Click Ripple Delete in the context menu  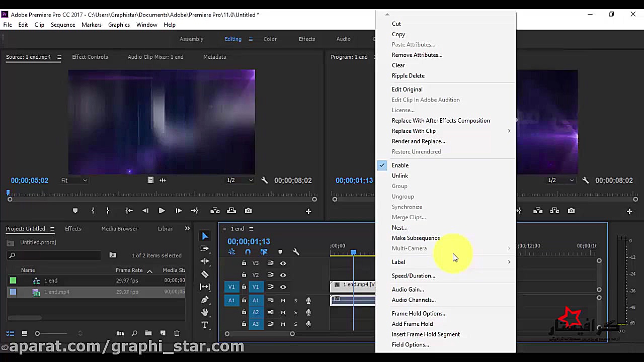(x=408, y=76)
